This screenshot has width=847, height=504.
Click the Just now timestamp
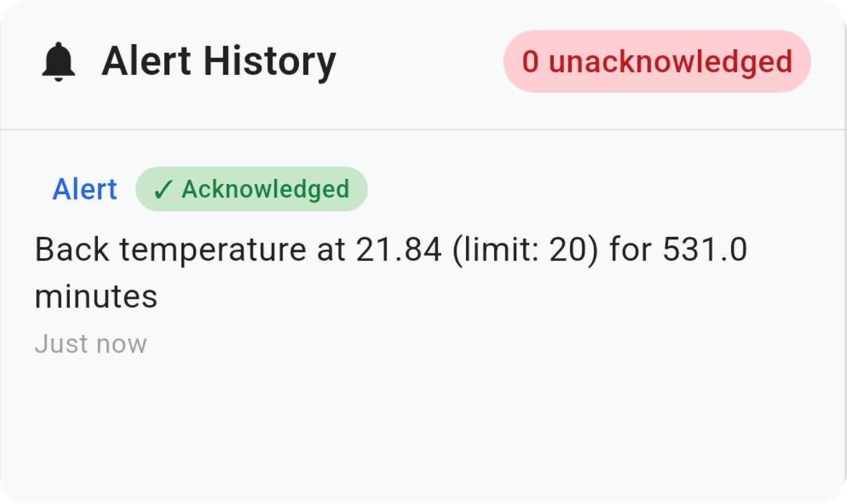pos(91,344)
